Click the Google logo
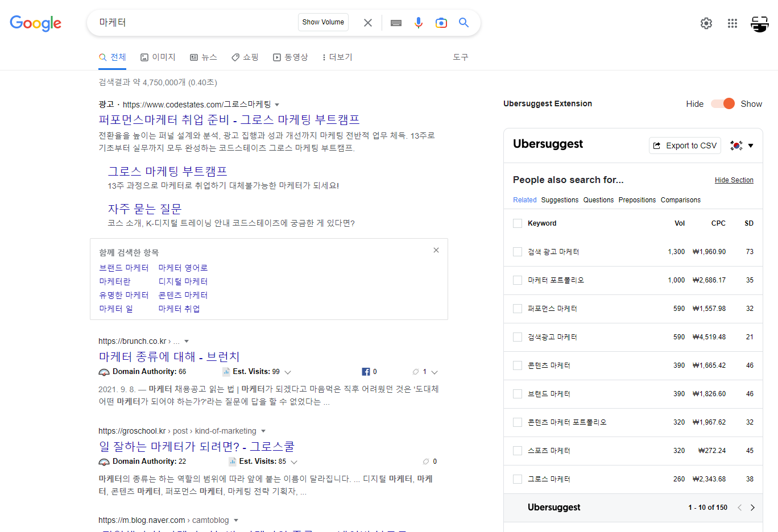The width and height of the screenshot is (778, 532). click(35, 23)
